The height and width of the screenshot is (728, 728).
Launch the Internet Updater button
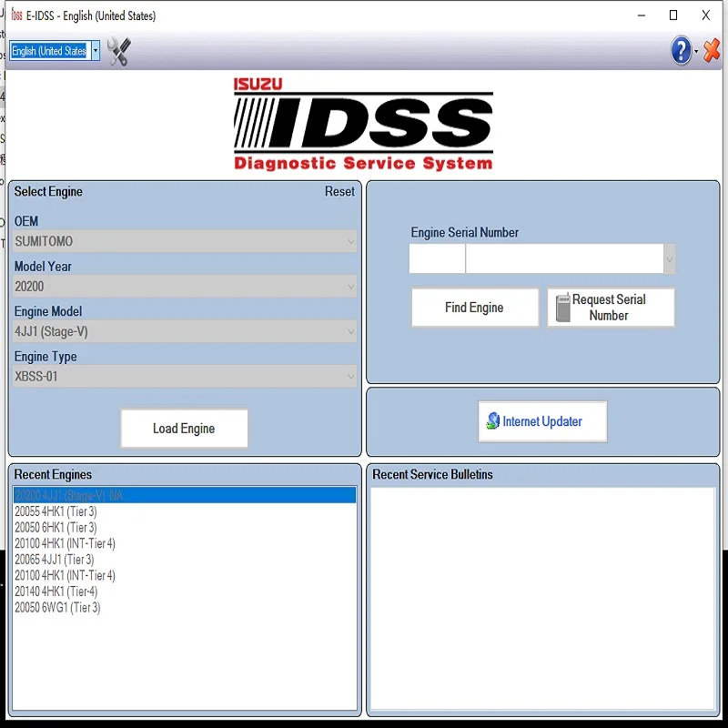[542, 421]
